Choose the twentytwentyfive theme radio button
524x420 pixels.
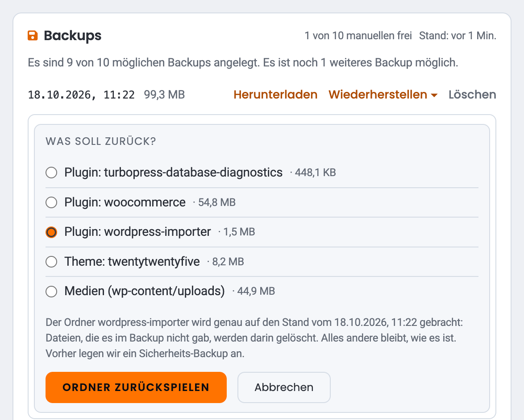click(x=51, y=261)
